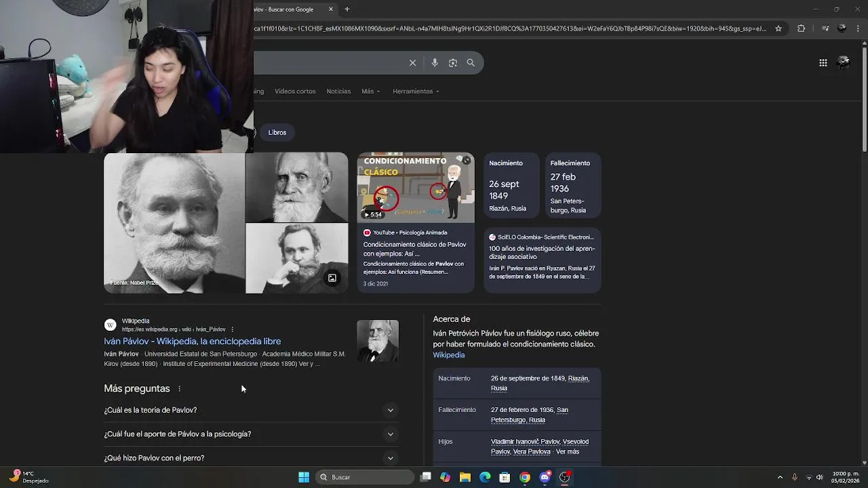Open Google apps grid
This screenshot has height=488, width=868.
click(x=823, y=63)
